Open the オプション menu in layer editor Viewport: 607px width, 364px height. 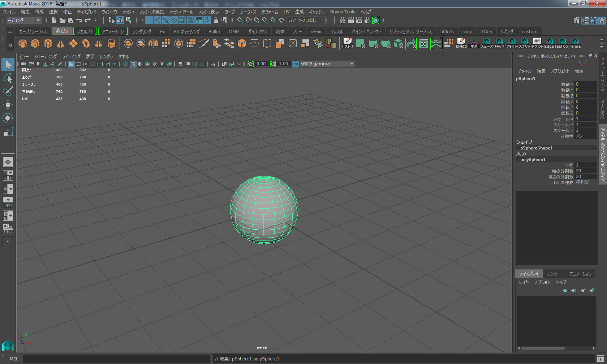[x=542, y=282]
